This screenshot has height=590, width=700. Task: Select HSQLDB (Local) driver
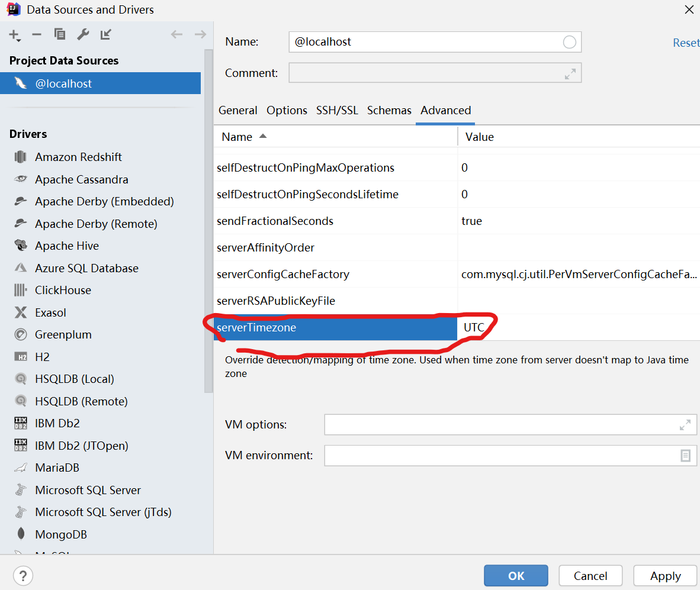(x=75, y=379)
